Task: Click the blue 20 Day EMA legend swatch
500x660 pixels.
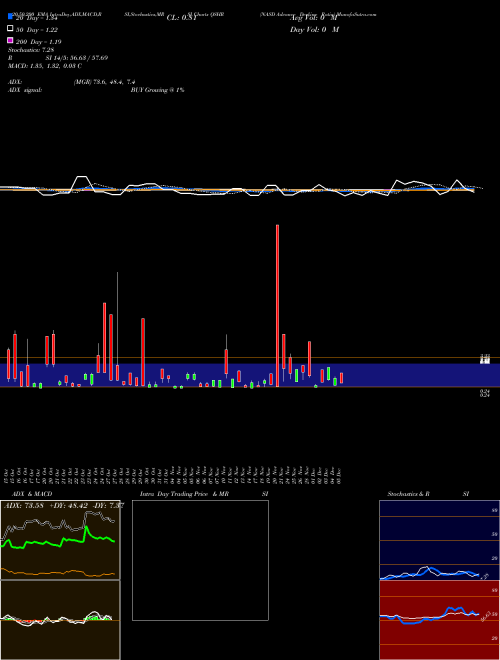Action: pyautogui.click(x=10, y=16)
